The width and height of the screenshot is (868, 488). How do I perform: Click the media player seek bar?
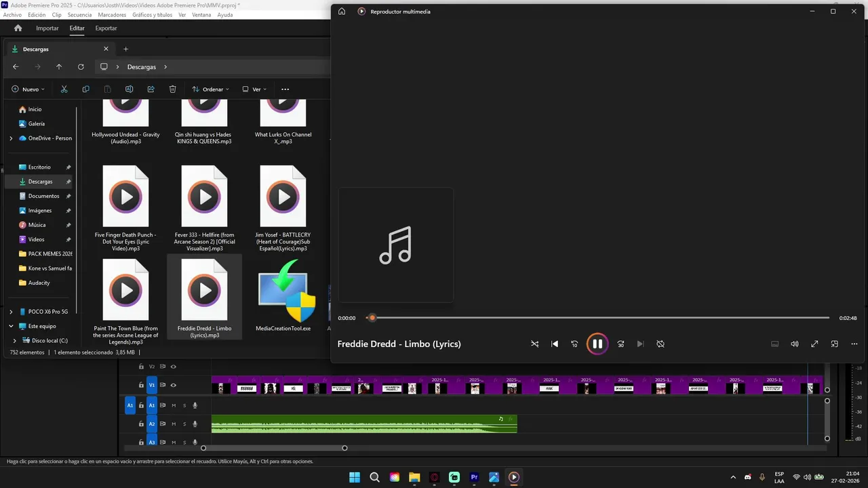[597, 318]
